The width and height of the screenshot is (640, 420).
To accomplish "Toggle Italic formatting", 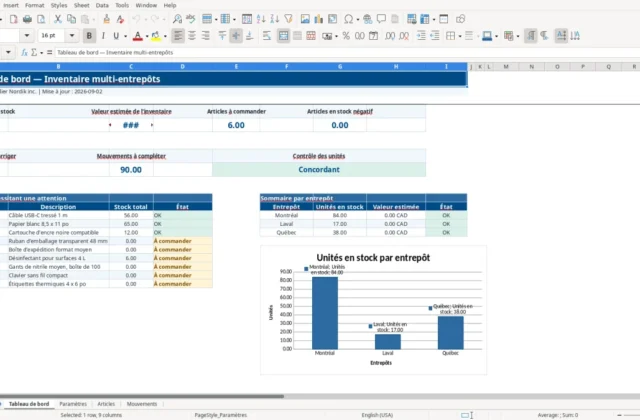I will pos(103,36).
